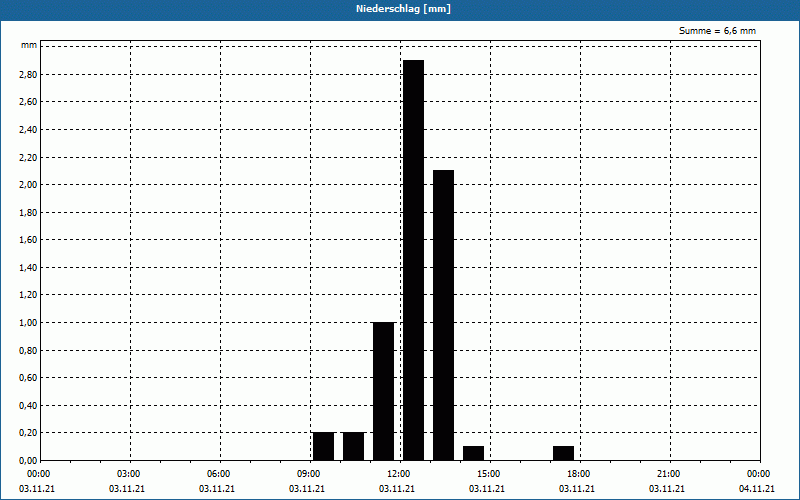The image size is (800, 500).
Task: Click the 2,20 y-axis label
Action: 28,157
